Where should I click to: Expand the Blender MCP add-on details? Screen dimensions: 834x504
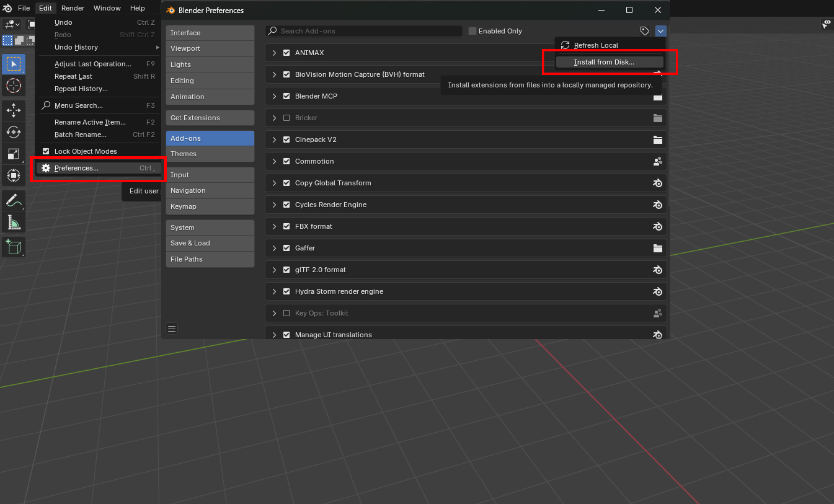pyautogui.click(x=274, y=96)
